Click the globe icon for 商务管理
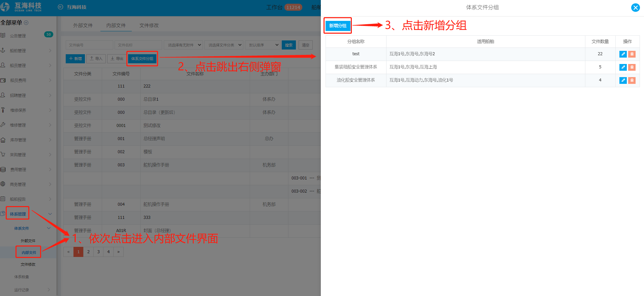Image resolution: width=644 pixels, height=296 pixels. [x=3, y=184]
